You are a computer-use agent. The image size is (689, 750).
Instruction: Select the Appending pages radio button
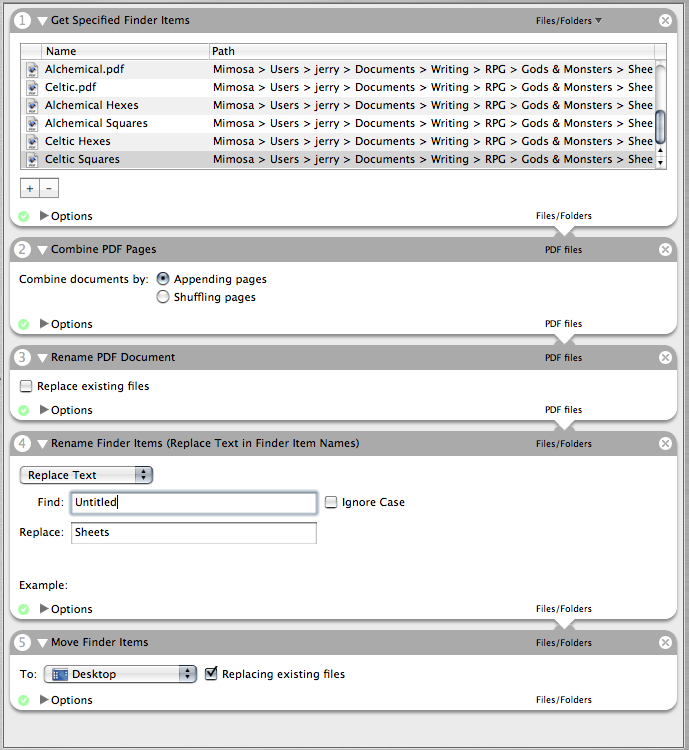(163, 279)
